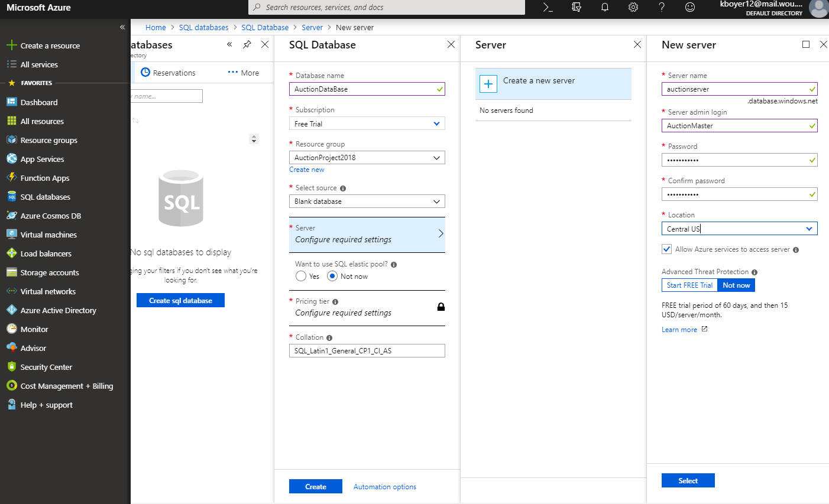Click the Database name input field

click(x=367, y=89)
